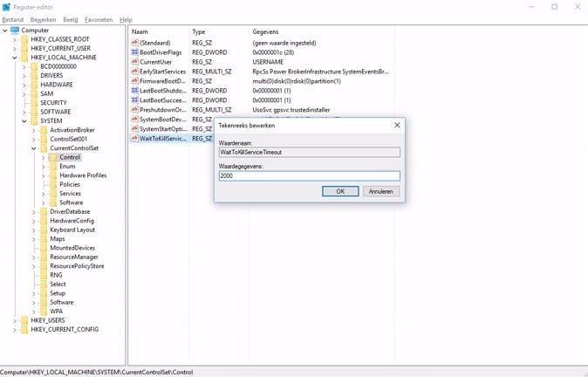This screenshot has width=588, height=377.
Task: Expand the HKEY_CLASSES_ROOT key
Action: point(15,39)
